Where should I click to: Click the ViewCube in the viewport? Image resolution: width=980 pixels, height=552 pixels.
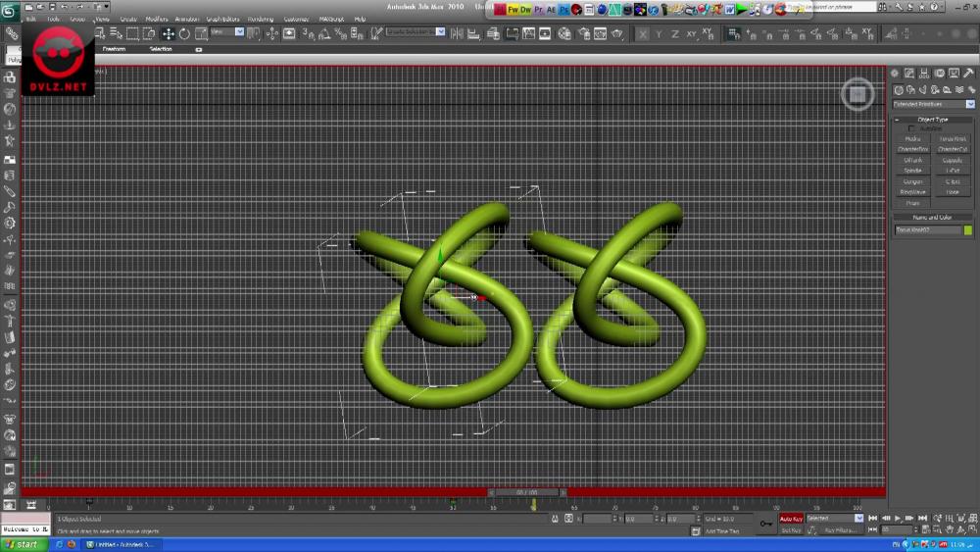point(857,94)
